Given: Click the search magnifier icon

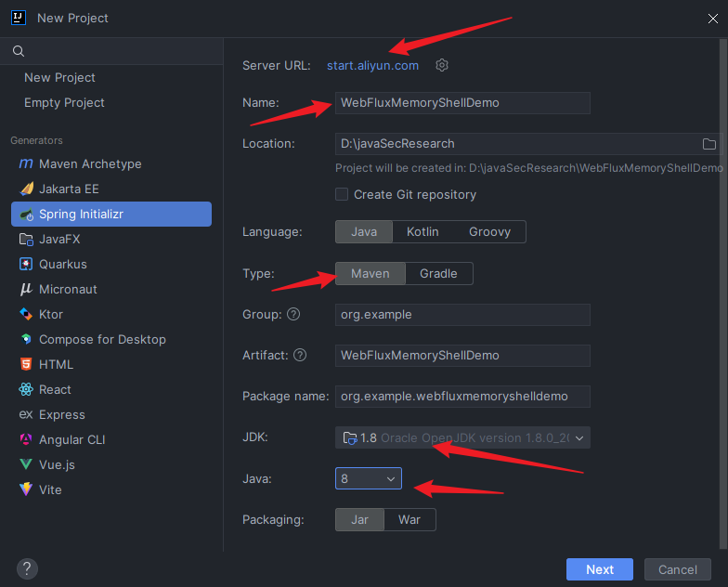Looking at the screenshot, I should (19, 51).
